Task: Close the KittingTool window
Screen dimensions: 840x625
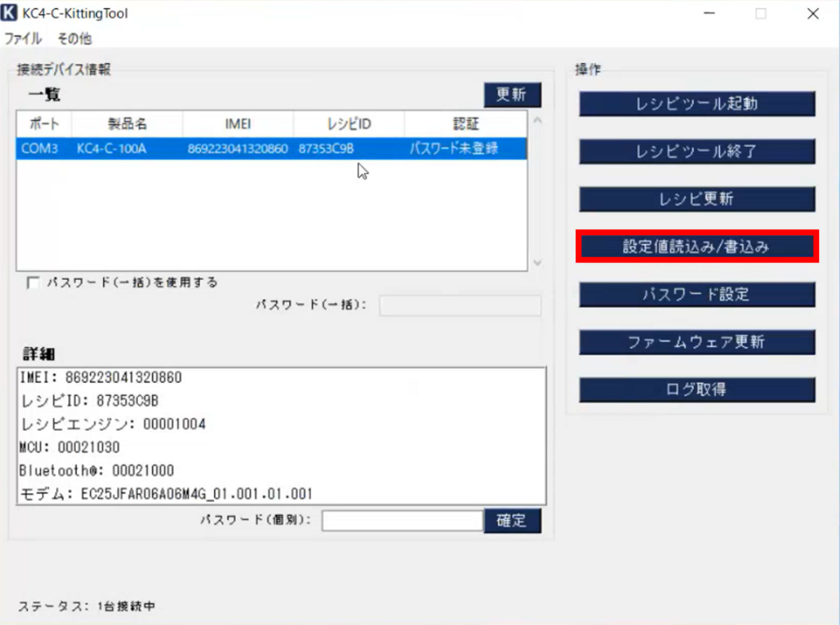Action: [x=813, y=14]
